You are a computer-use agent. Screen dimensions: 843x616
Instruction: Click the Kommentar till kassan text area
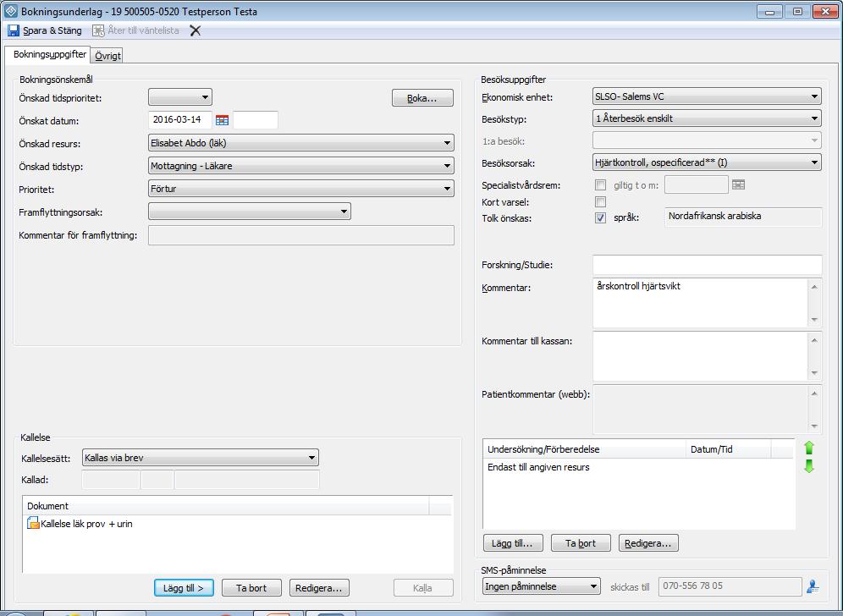tap(701, 356)
